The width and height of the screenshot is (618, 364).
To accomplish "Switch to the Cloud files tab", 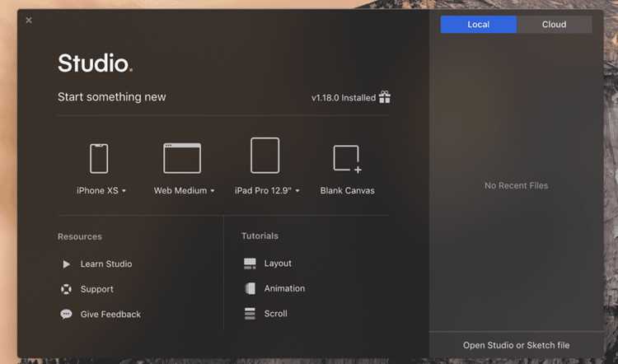I will (x=555, y=25).
